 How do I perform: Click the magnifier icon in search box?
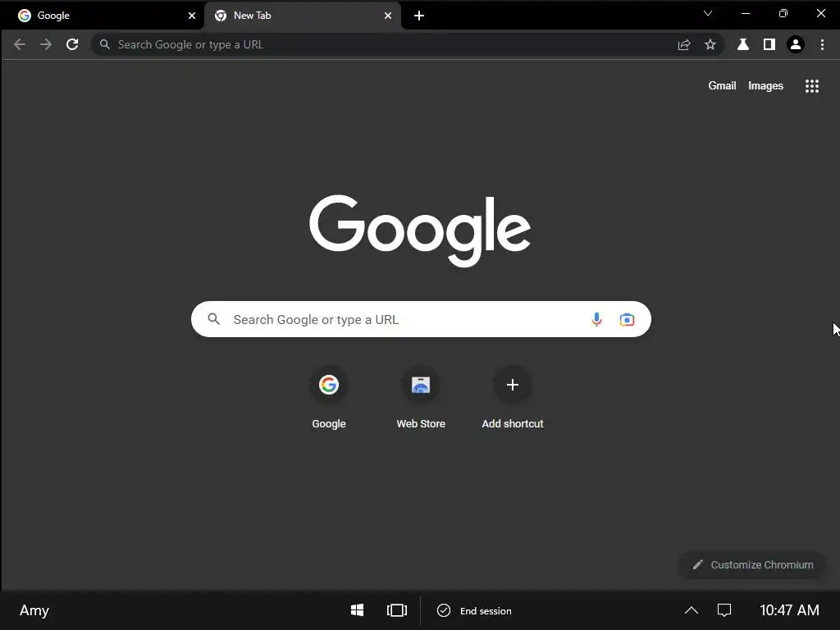click(214, 319)
